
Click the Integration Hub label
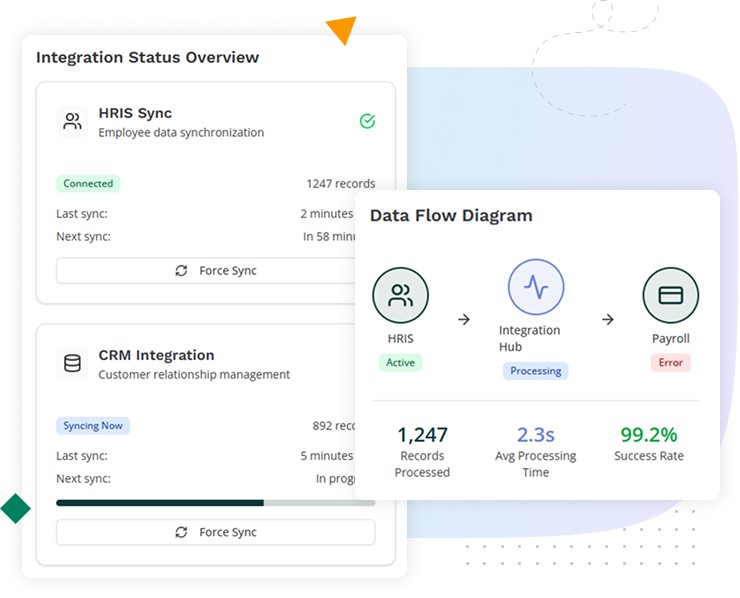point(530,338)
